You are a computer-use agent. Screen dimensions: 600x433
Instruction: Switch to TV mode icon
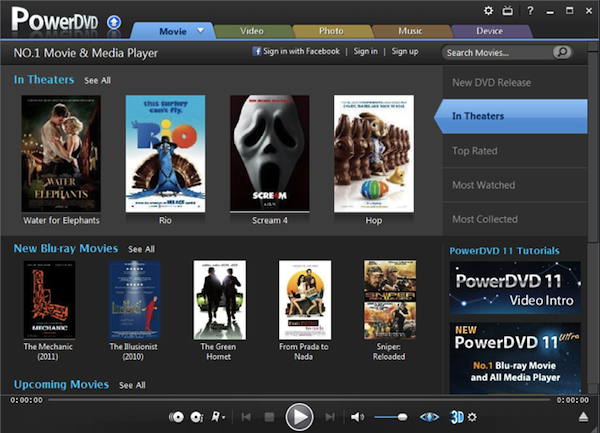(507, 11)
